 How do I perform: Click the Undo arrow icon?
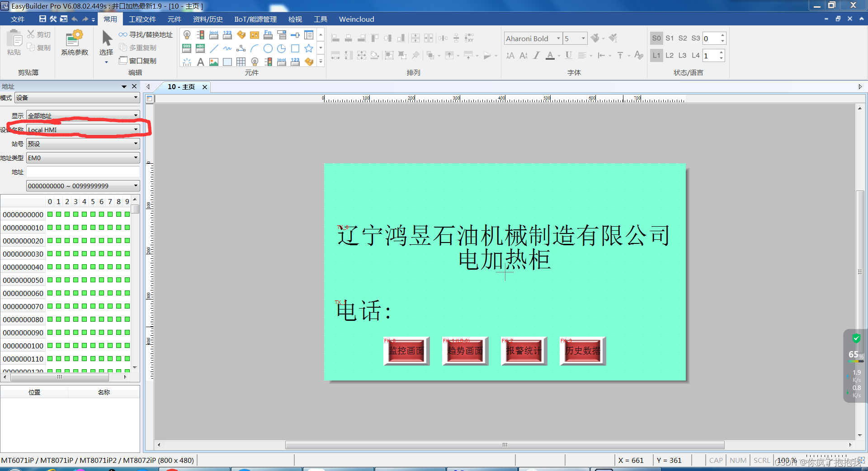click(x=75, y=19)
